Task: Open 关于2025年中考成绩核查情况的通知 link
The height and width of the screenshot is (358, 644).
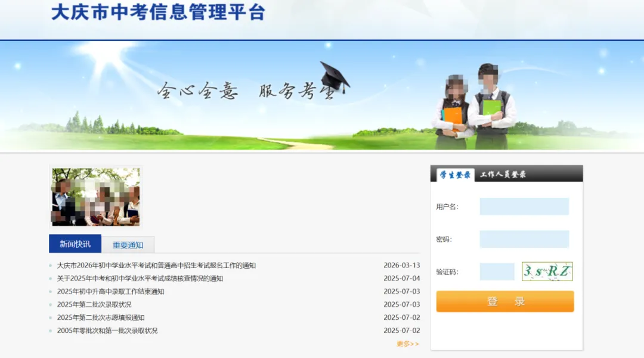Action: (x=140, y=278)
